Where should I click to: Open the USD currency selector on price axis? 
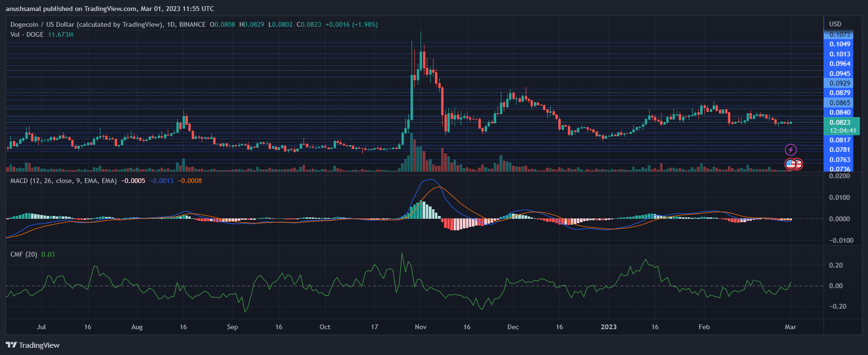point(835,24)
